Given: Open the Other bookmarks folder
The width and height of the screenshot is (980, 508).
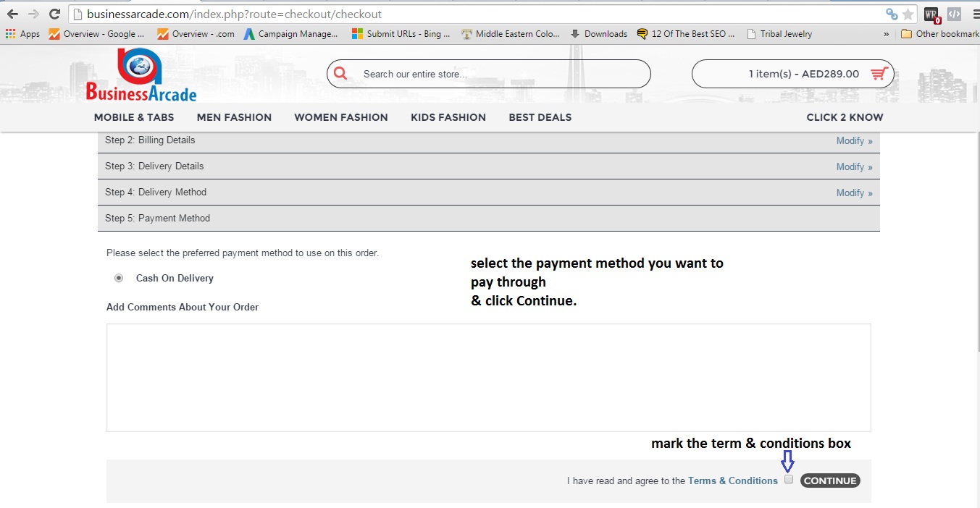Looking at the screenshot, I should click(x=940, y=34).
